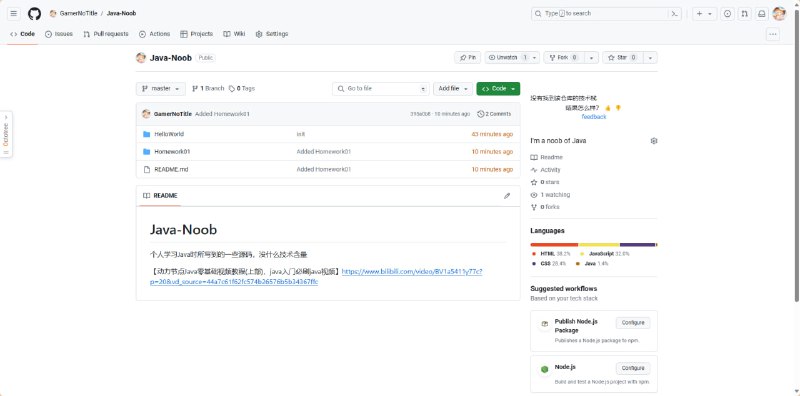Open the command palette icon in search bar
The image size is (800, 396).
(675, 14)
